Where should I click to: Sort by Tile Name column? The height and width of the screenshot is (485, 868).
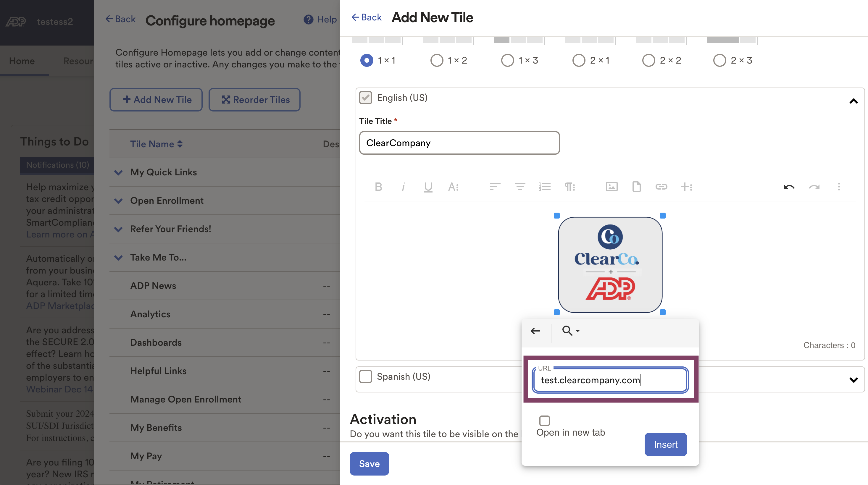point(156,144)
